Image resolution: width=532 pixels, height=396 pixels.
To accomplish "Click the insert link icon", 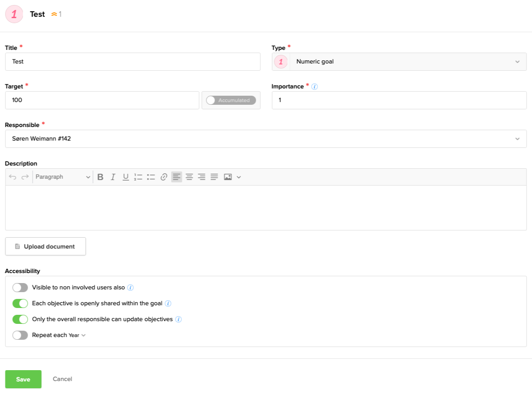I will click(x=164, y=177).
